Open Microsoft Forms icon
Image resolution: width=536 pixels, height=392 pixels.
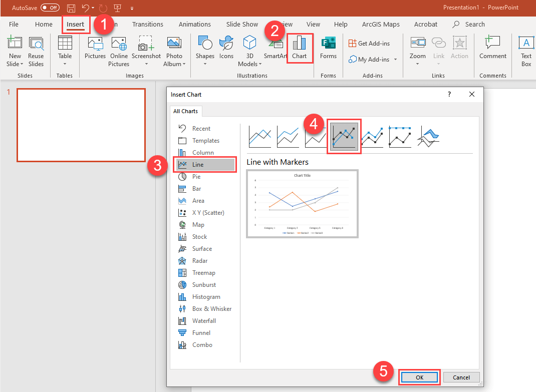328,48
